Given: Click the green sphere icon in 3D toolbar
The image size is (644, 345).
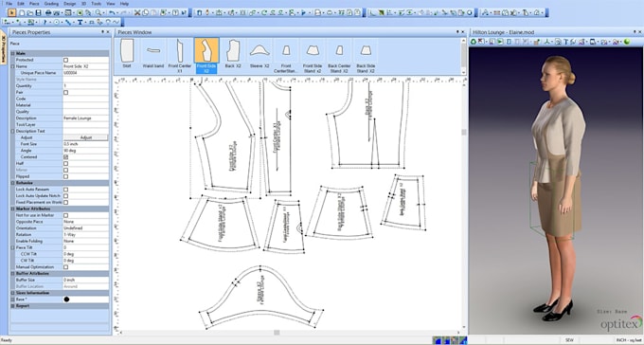Looking at the screenshot, I should (x=627, y=42).
